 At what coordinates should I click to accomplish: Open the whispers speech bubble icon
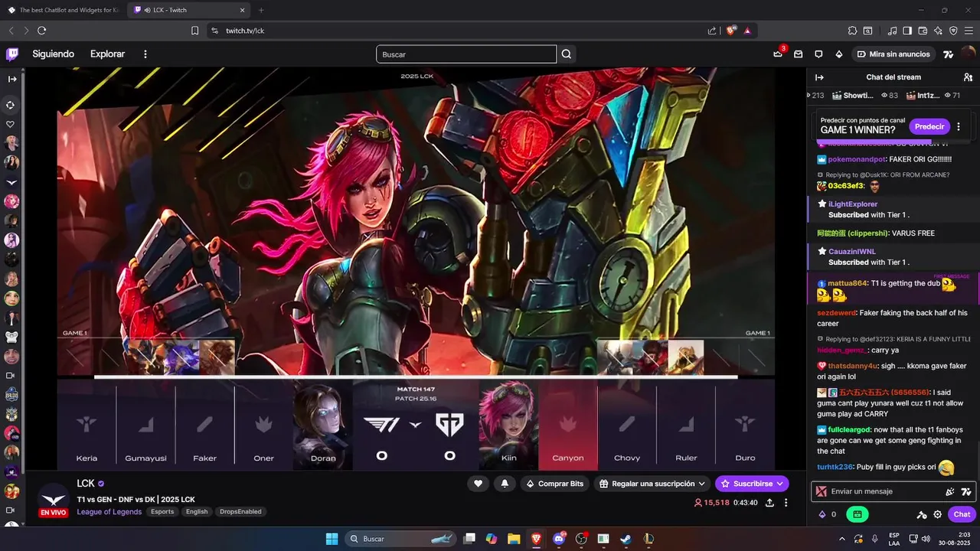[818, 54]
